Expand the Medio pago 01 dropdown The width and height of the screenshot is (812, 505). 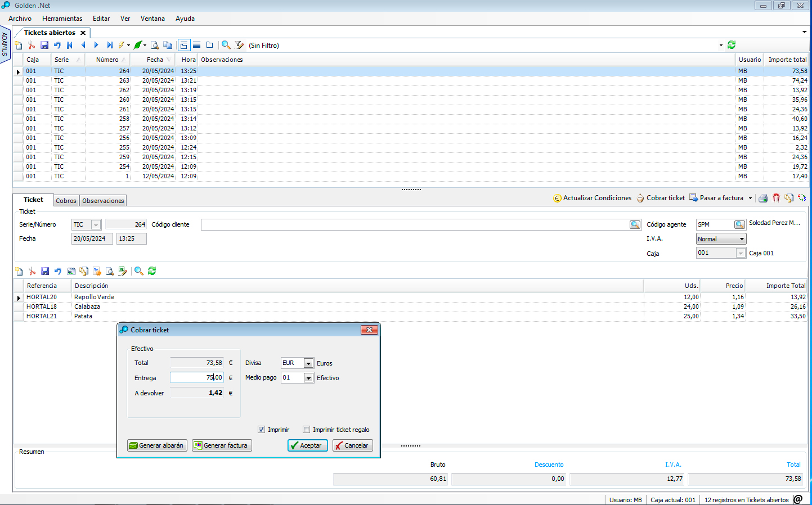click(x=308, y=378)
